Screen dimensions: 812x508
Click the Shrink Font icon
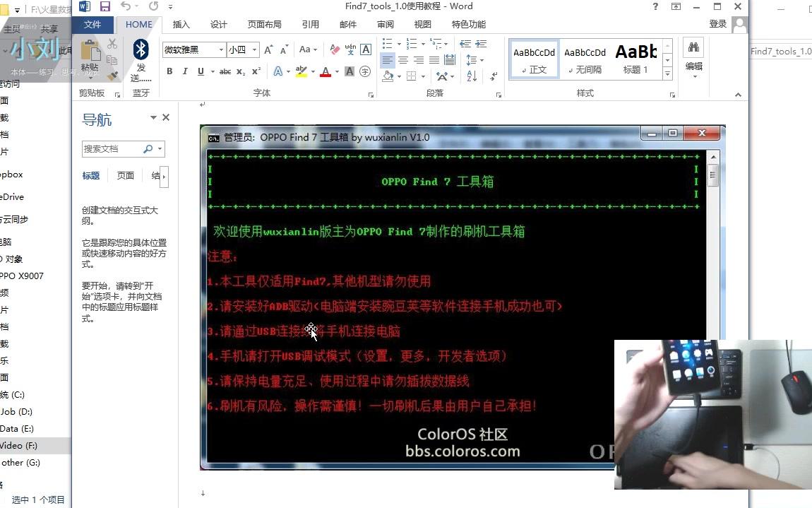click(284, 49)
